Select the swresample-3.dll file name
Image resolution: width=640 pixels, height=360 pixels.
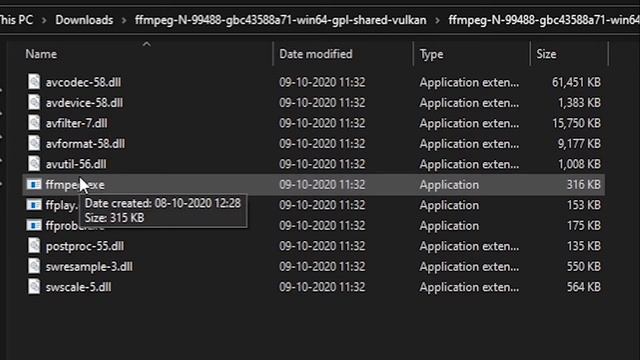[89, 267]
